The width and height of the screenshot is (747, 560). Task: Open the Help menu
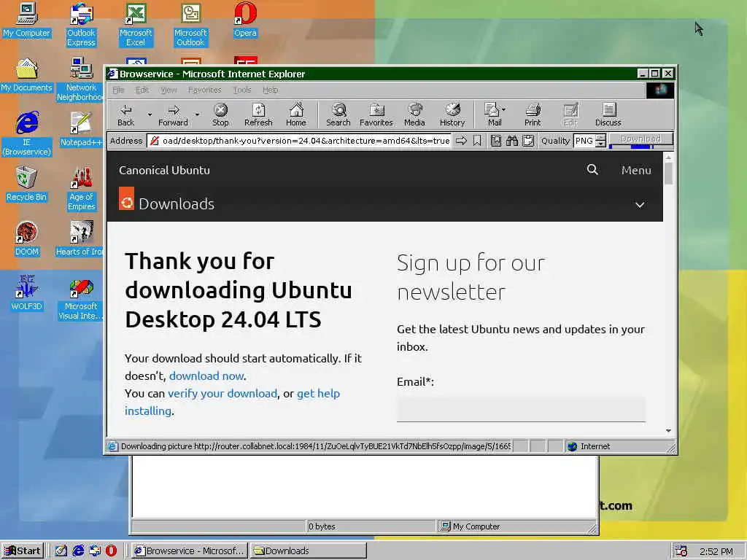(270, 90)
